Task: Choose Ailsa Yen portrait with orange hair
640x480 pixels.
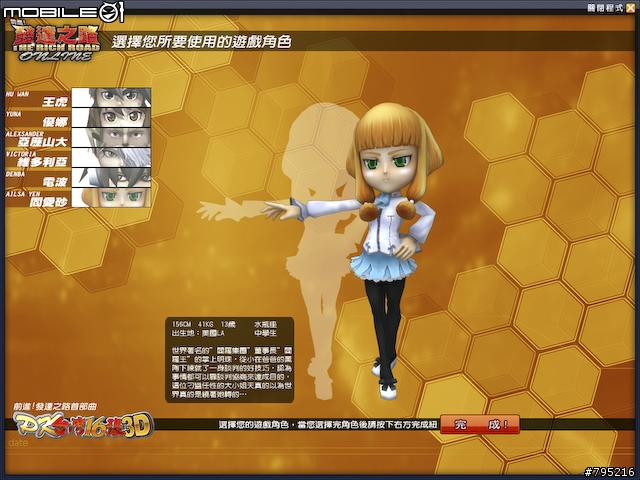Action: tap(111, 198)
